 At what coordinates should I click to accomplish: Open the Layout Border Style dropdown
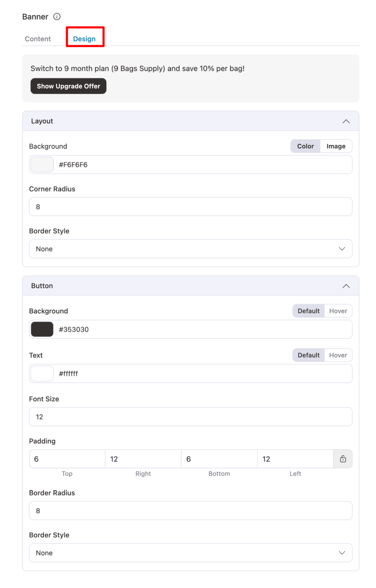191,249
